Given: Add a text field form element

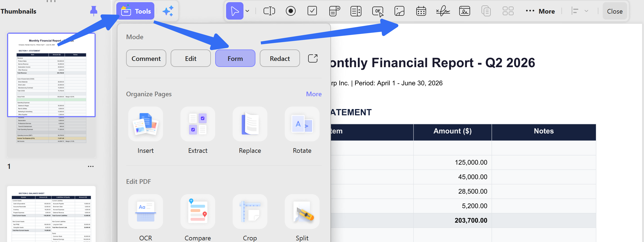Looking at the screenshot, I should 269,11.
